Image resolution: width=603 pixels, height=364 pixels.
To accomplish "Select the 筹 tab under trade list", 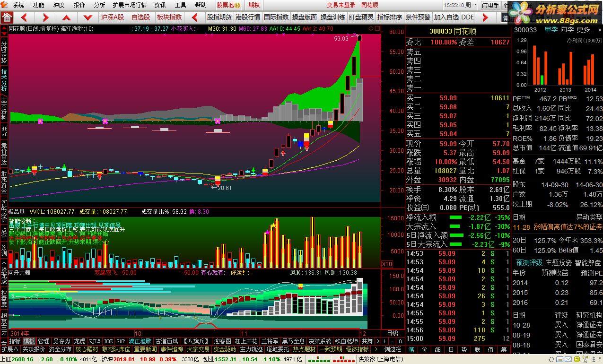I will point(504,349).
